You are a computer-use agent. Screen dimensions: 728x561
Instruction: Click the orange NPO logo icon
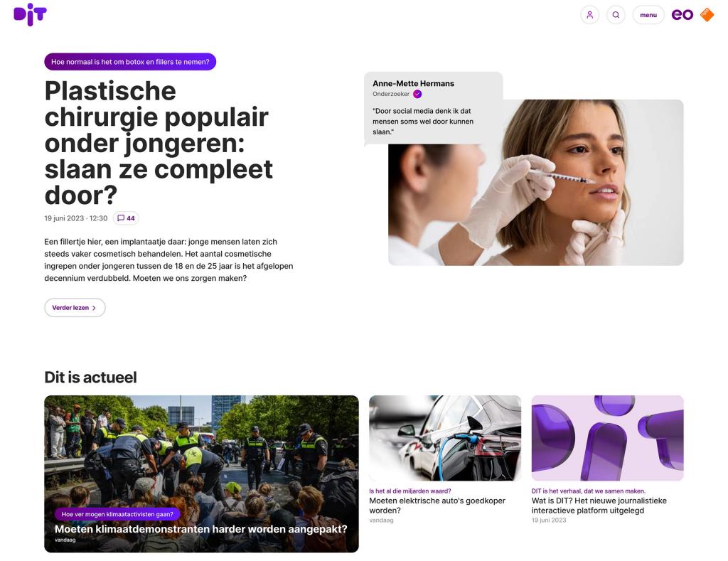tap(707, 14)
